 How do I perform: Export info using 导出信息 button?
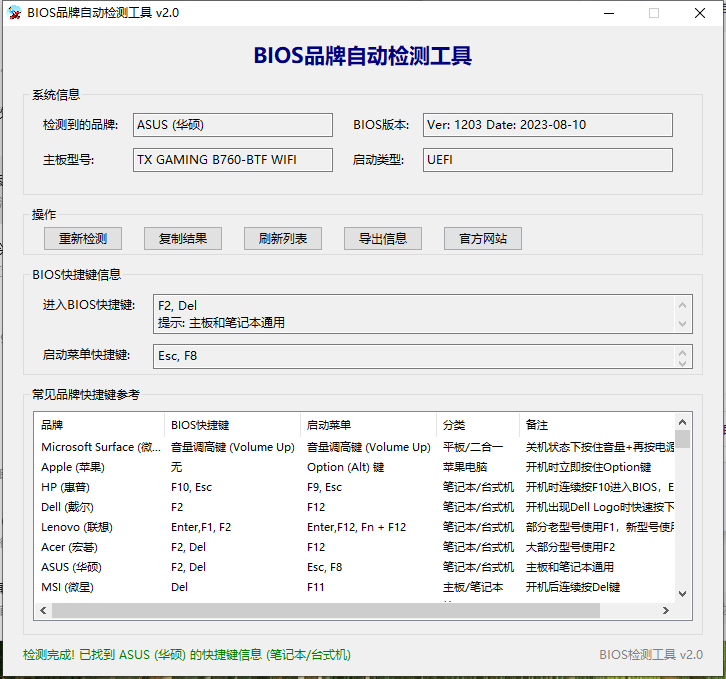click(383, 238)
